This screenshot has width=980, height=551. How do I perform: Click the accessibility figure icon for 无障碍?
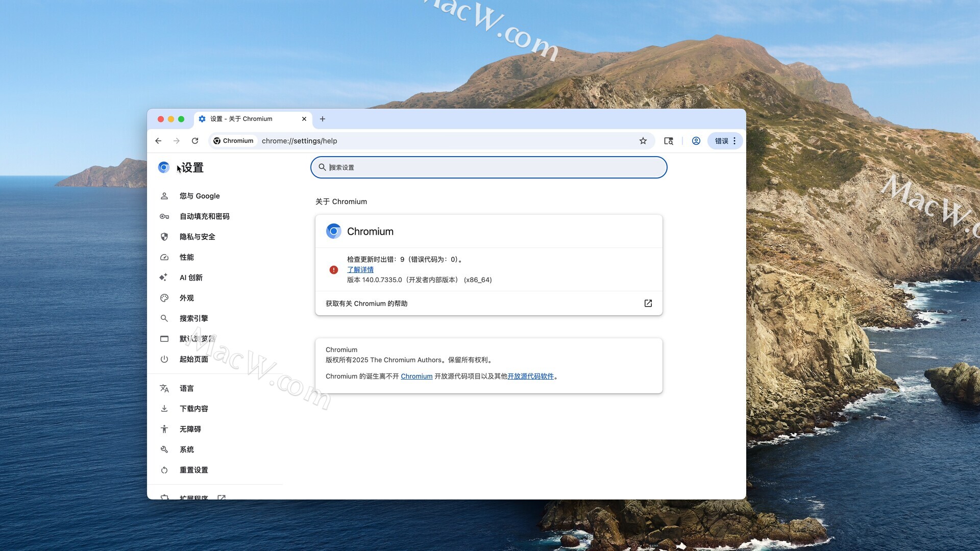pyautogui.click(x=164, y=429)
